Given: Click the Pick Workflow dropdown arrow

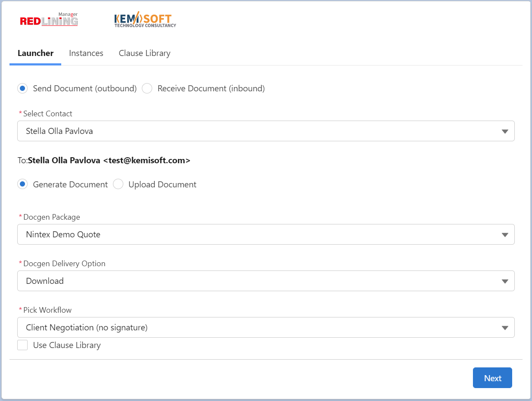Looking at the screenshot, I should click(505, 328).
